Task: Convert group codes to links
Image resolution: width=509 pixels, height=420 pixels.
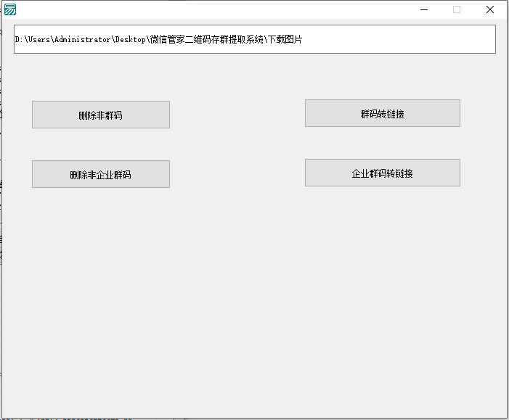Action: point(382,113)
